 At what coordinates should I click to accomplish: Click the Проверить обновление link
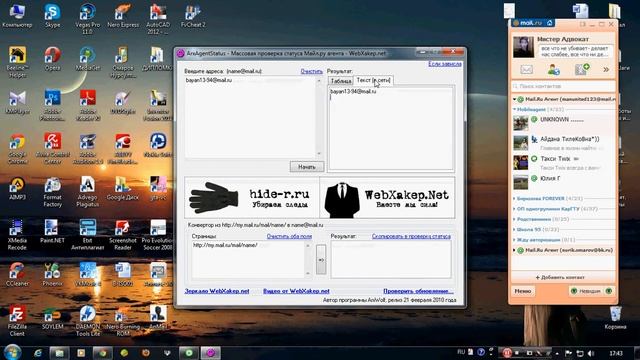coord(418,291)
